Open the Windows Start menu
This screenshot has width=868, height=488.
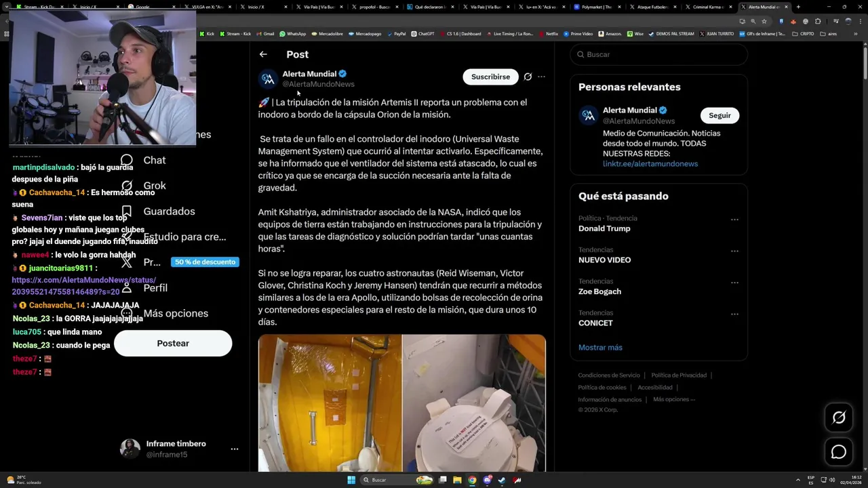coord(351,480)
